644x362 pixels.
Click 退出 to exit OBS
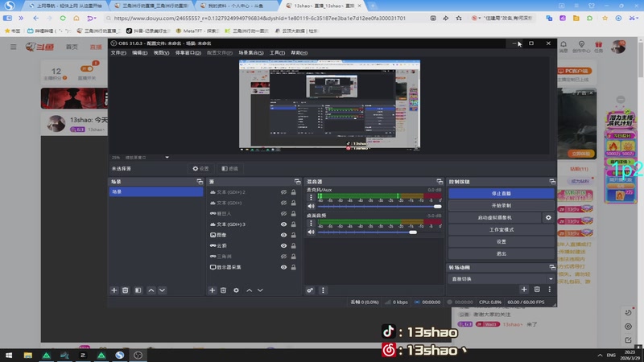coord(501,253)
